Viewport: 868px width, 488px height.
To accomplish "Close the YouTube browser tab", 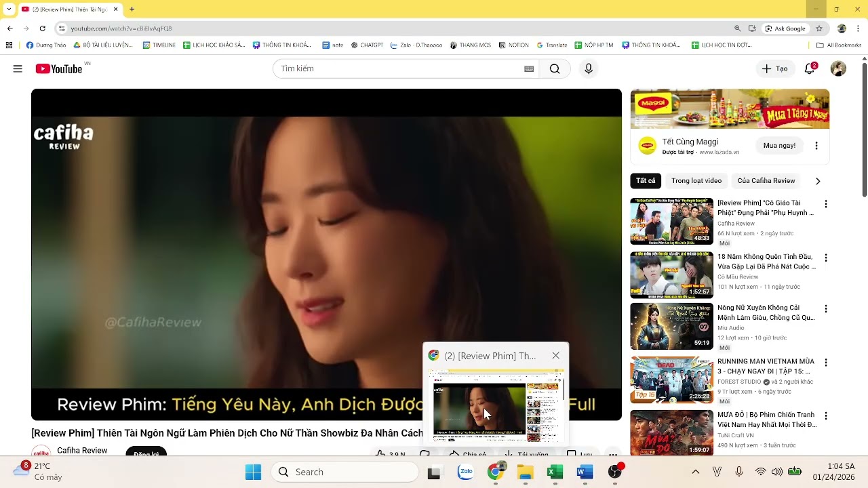I will click(x=115, y=9).
